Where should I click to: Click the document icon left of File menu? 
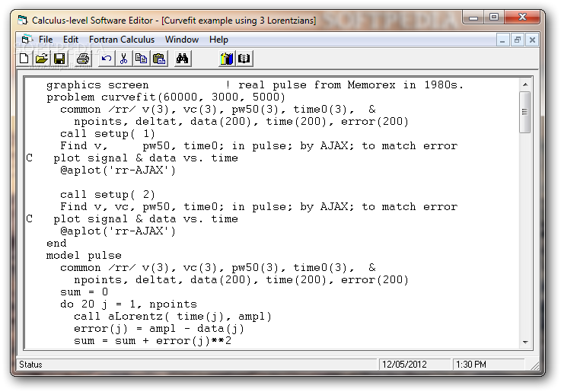(26, 39)
